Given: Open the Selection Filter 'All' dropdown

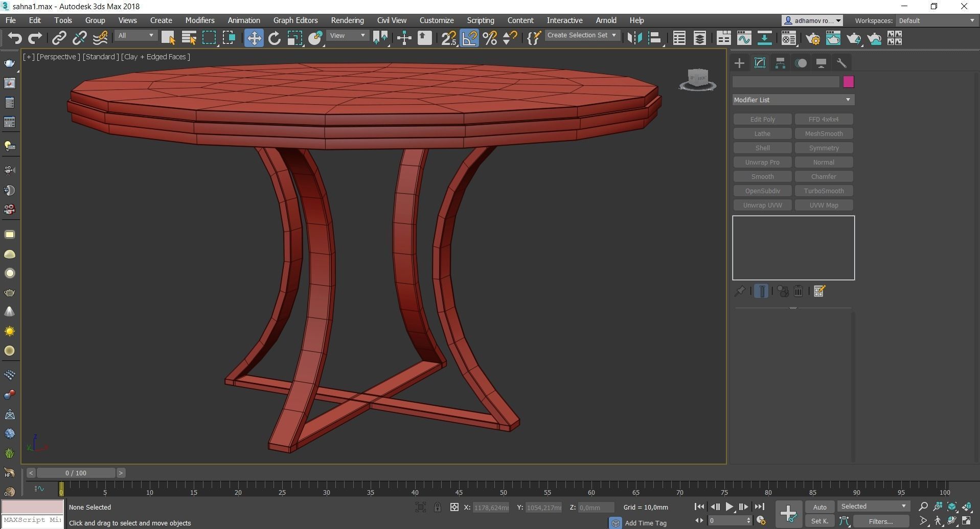Looking at the screenshot, I should pos(135,36).
